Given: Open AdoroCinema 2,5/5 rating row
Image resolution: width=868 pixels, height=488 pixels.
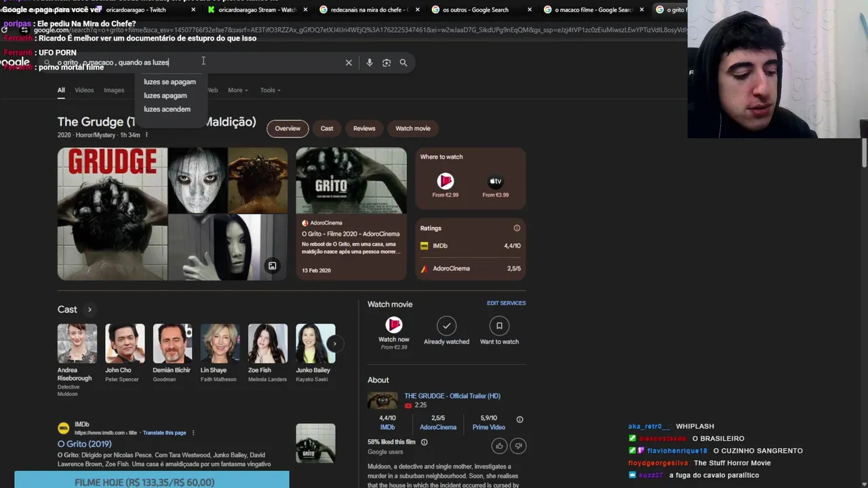Looking at the screenshot, I should [471, 268].
